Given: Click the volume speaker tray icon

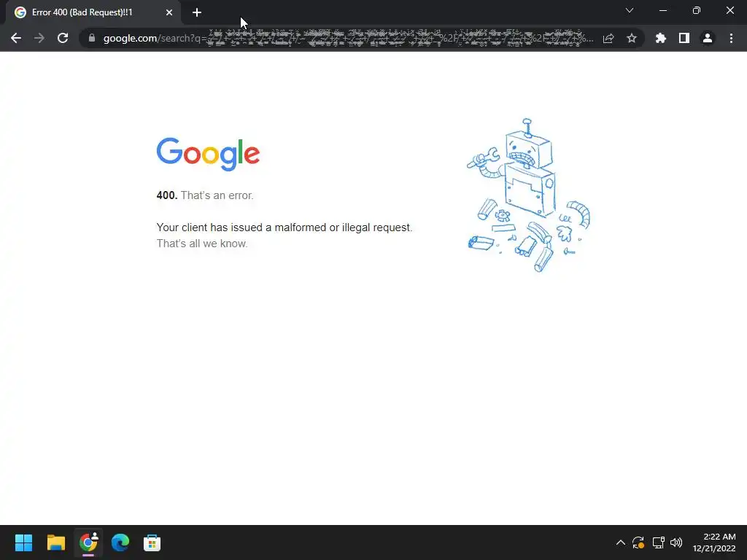Looking at the screenshot, I should (676, 542).
